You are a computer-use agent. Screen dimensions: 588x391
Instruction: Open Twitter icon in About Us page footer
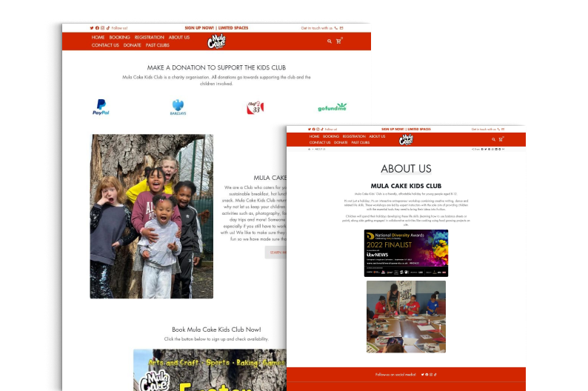423,375
